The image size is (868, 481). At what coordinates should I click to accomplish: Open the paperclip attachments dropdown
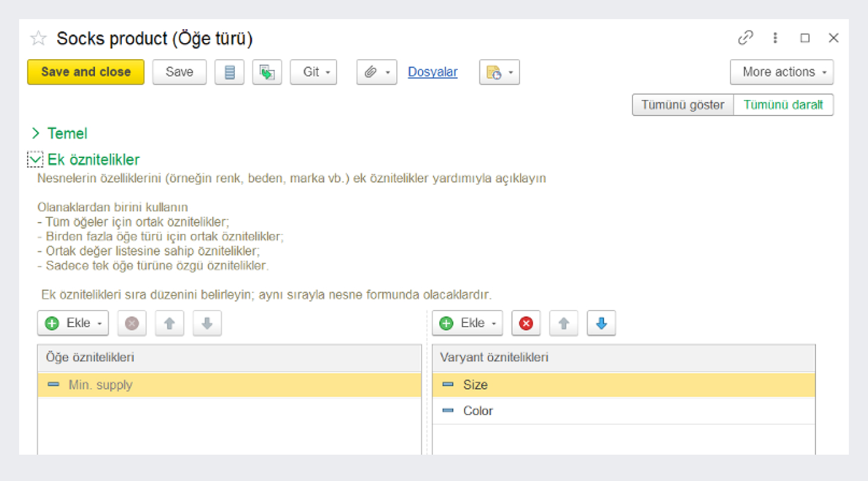pyautogui.click(x=377, y=72)
